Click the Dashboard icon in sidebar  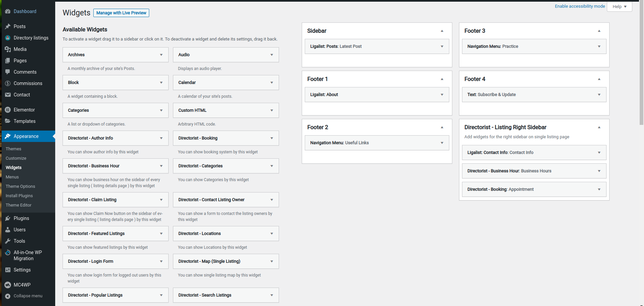point(8,11)
